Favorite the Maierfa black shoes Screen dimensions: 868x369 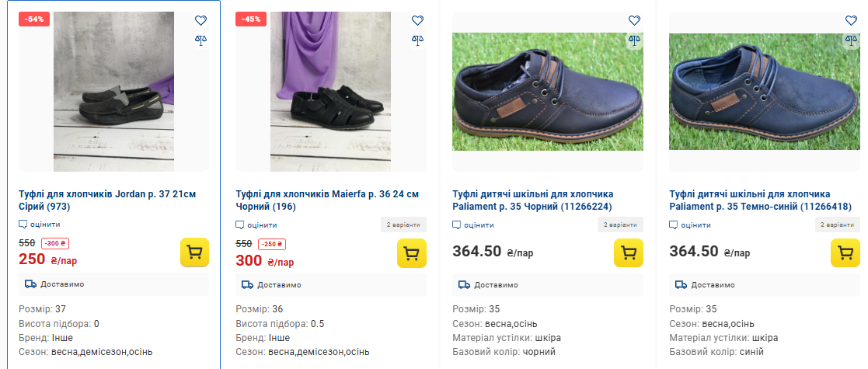click(417, 21)
